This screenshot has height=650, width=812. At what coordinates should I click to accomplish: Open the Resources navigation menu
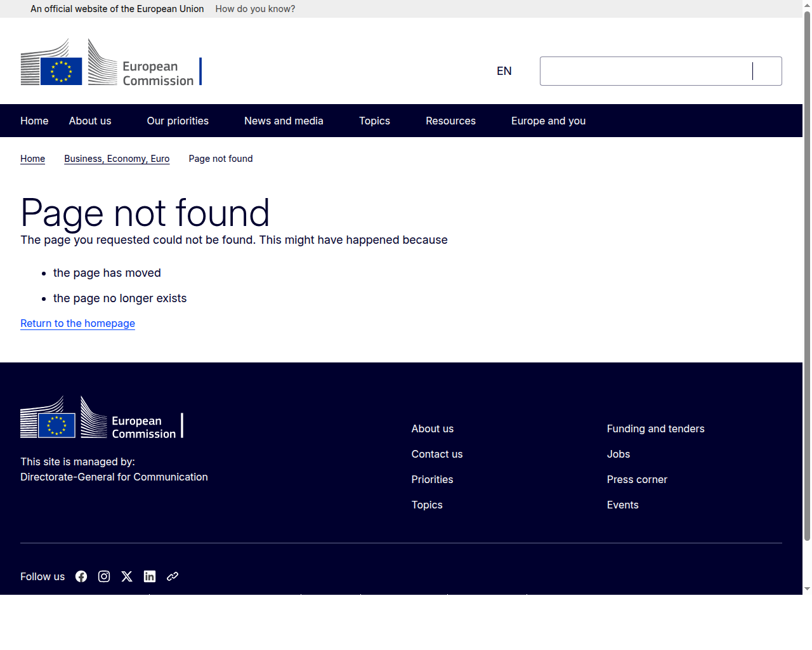pos(450,121)
